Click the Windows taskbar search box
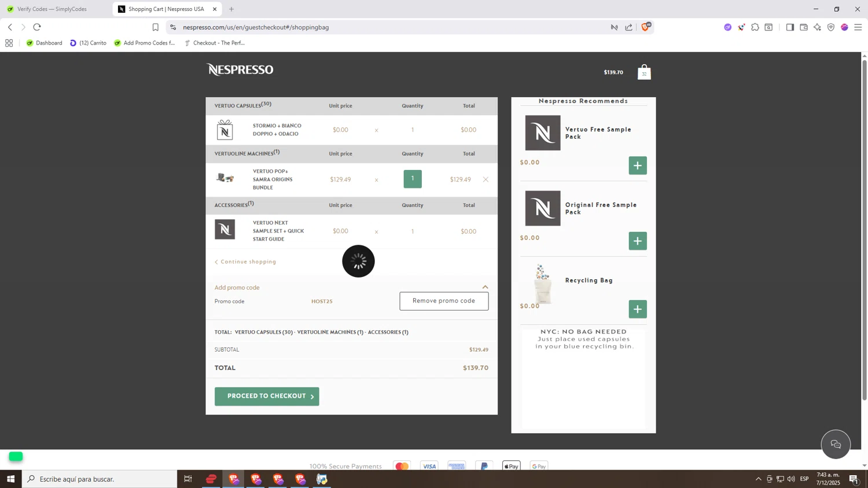Screen dimensions: 868x488 click(100, 479)
